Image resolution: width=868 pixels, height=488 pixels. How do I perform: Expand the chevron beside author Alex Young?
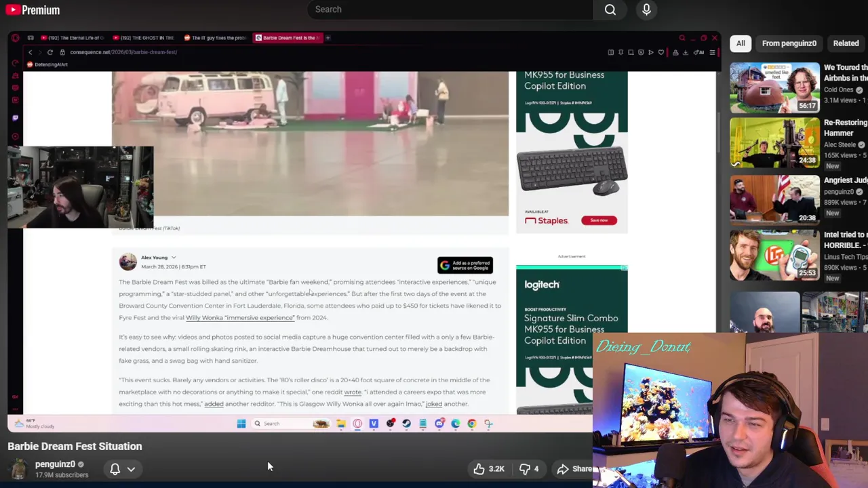(x=174, y=258)
